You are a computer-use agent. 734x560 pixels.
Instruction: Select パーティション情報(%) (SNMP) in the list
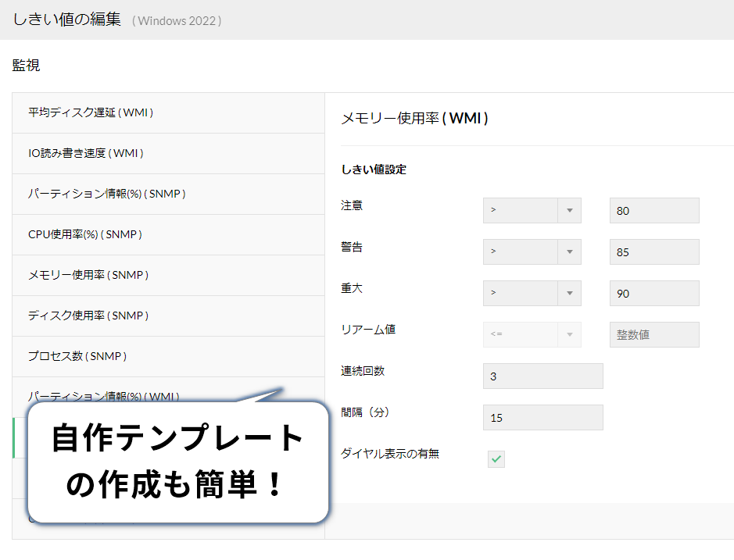tap(106, 194)
